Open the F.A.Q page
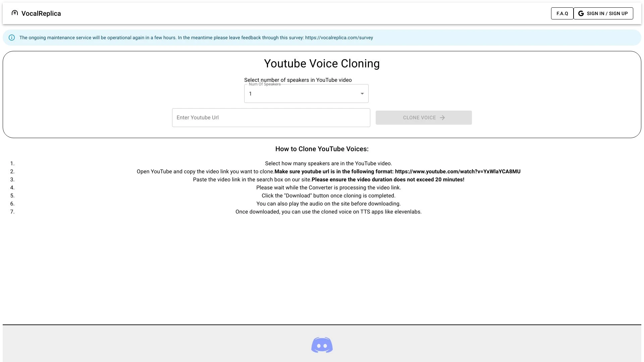644x362 pixels. click(x=562, y=13)
